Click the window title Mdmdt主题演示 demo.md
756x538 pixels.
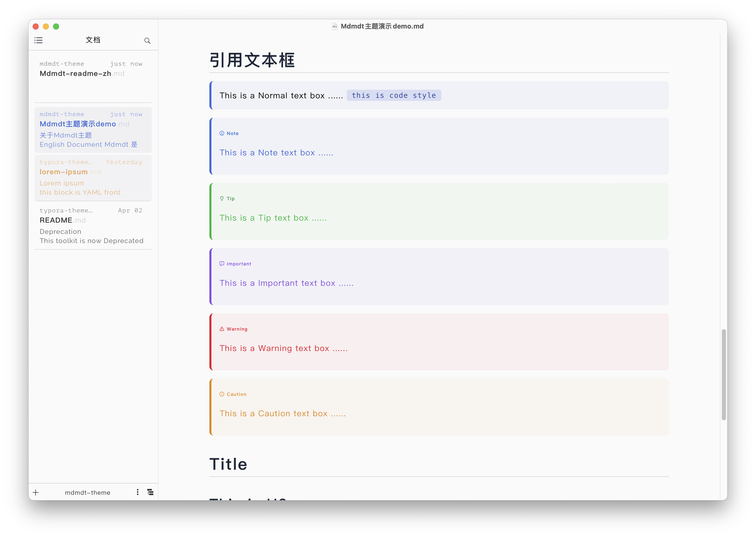[382, 26]
